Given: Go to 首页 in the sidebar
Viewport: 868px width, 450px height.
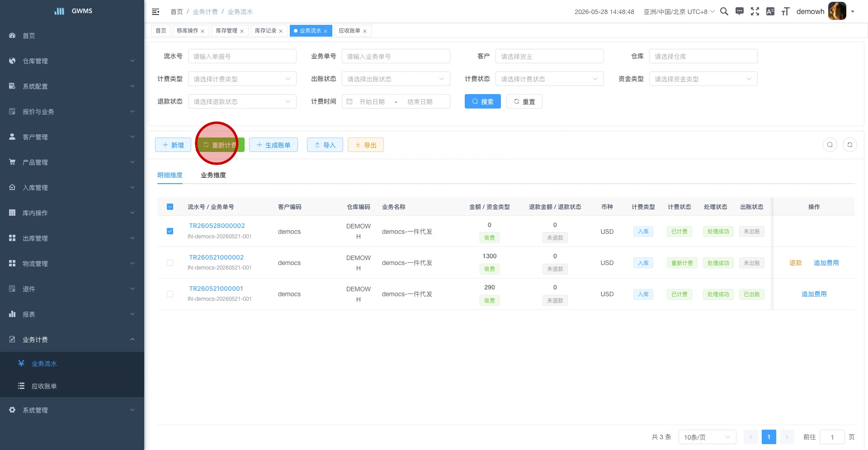Looking at the screenshot, I should 72,36.
